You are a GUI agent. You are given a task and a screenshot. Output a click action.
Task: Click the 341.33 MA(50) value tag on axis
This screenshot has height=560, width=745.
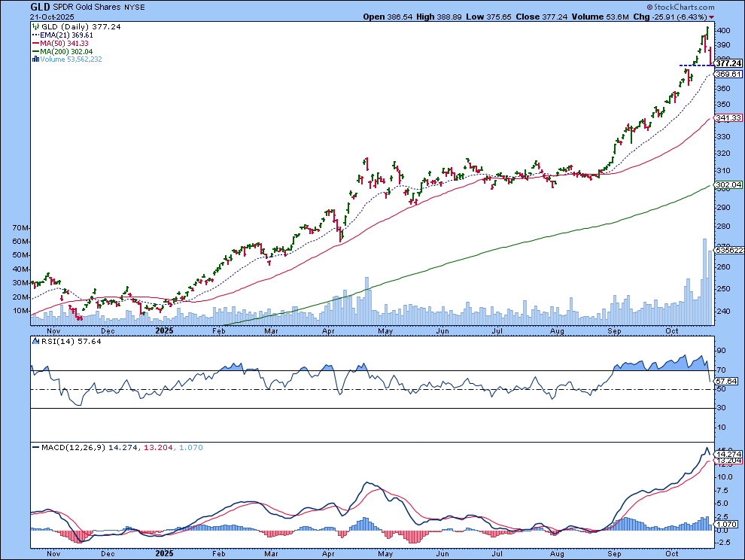(728, 118)
